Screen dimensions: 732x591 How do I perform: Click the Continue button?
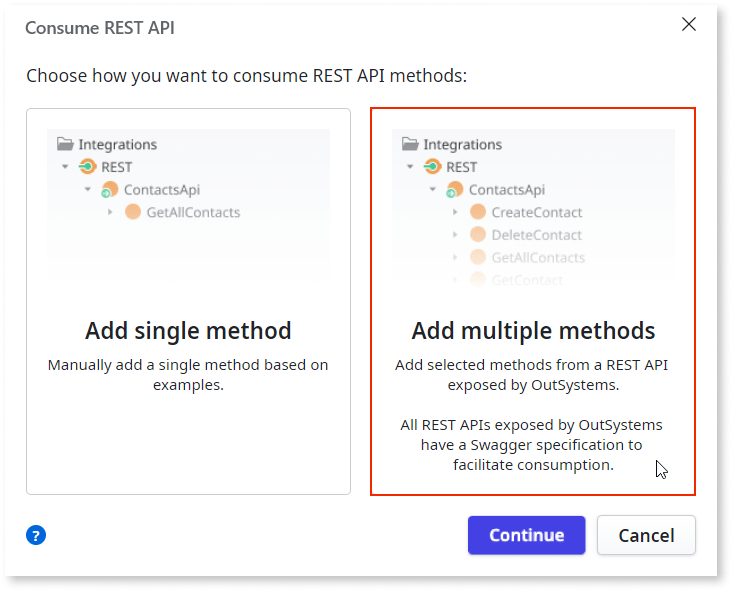click(527, 535)
